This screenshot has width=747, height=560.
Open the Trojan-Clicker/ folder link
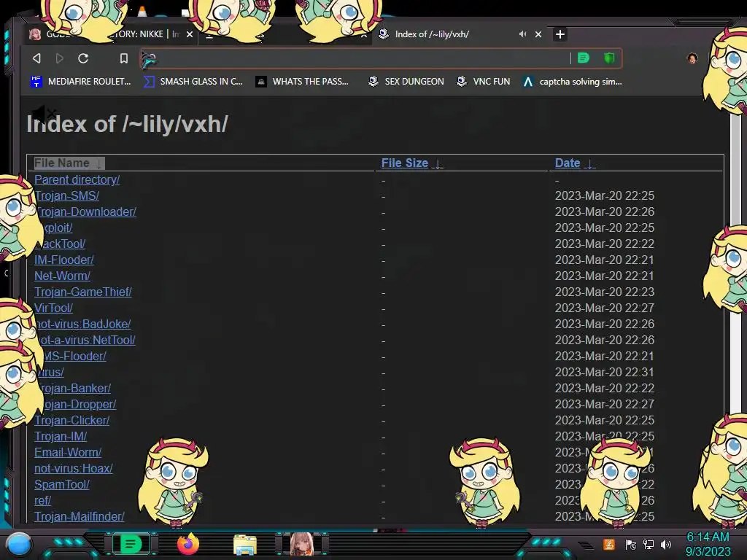71,421
